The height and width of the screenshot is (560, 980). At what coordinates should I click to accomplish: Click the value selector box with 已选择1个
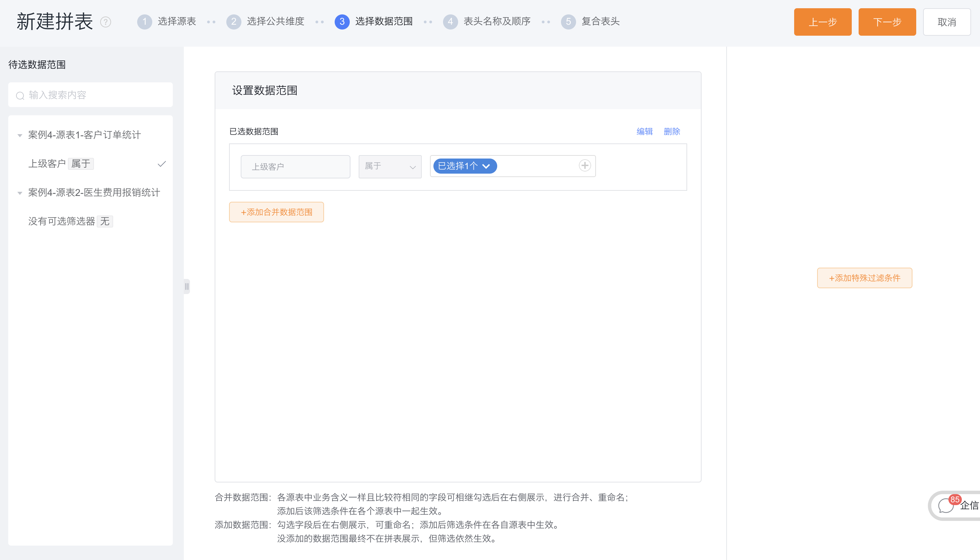pyautogui.click(x=513, y=166)
